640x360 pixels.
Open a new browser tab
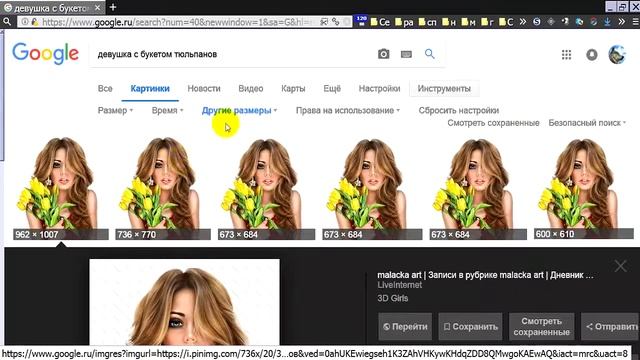click(113, 7)
